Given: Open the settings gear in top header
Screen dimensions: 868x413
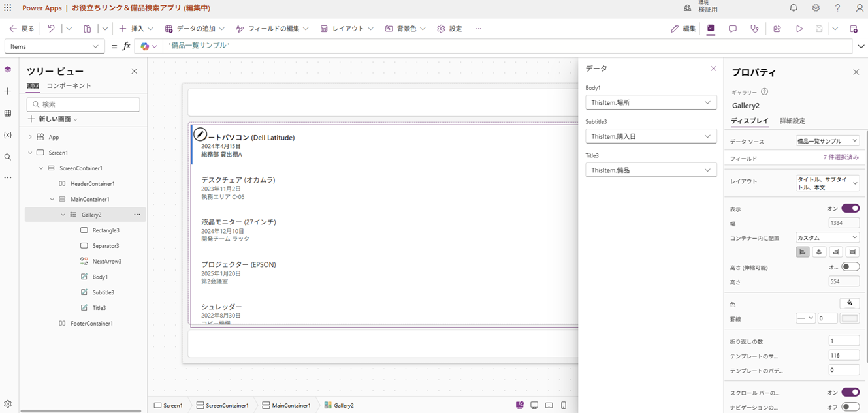Looking at the screenshot, I should click(816, 8).
